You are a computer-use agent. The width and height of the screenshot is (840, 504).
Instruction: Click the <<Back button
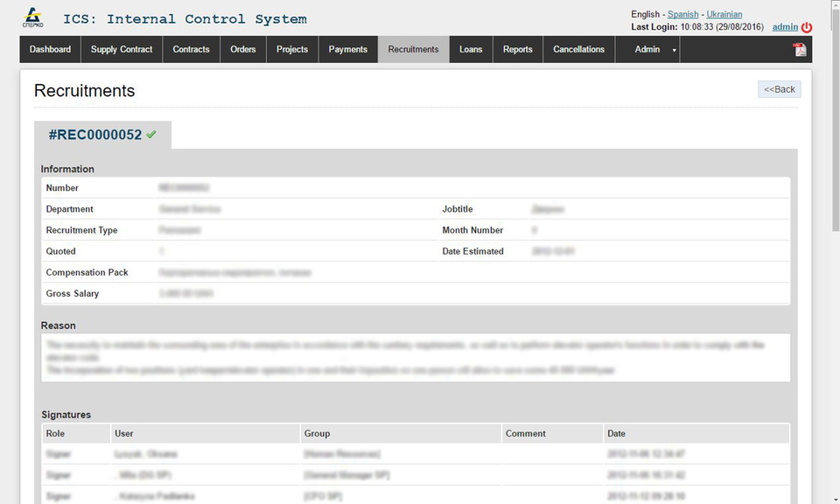point(778,88)
